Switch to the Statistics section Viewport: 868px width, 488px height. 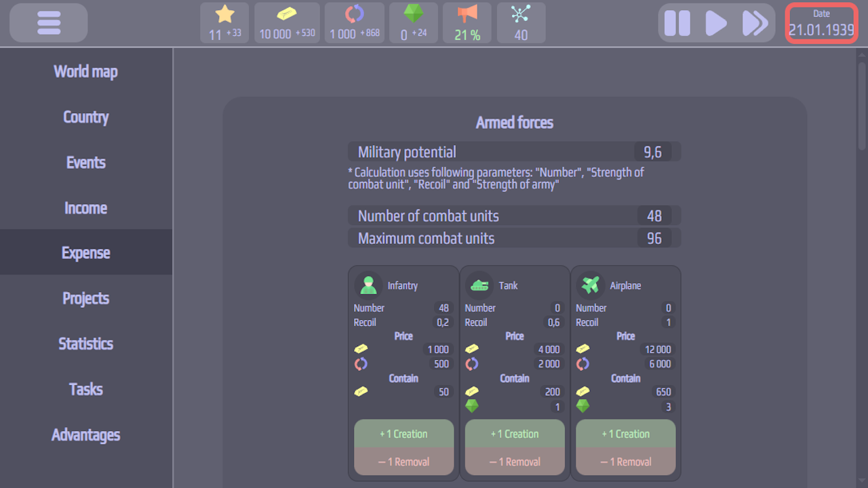click(x=85, y=344)
